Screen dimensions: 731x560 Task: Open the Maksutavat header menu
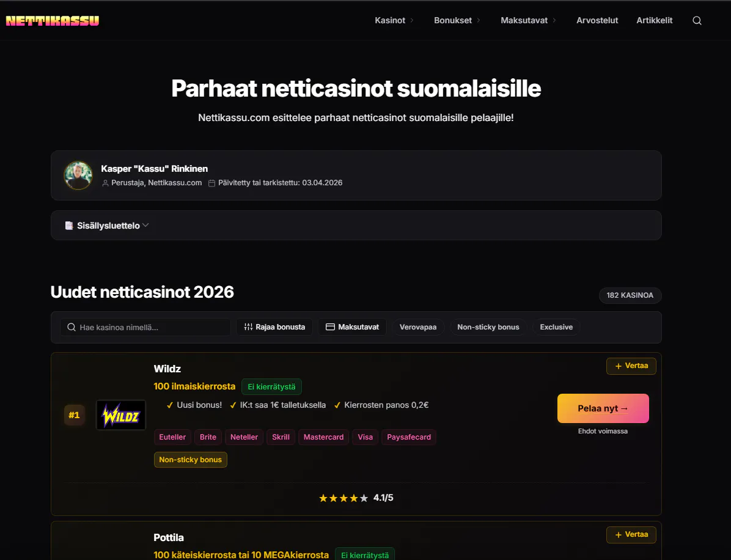(x=528, y=21)
